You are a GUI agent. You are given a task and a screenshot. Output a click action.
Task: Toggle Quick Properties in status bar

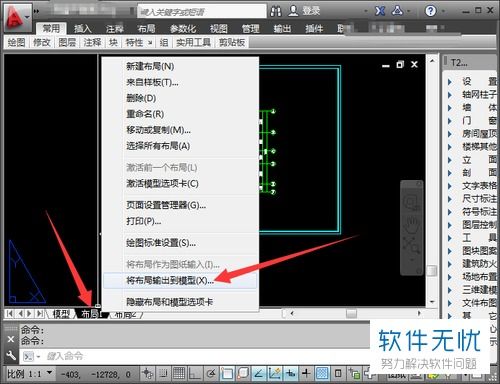pyautogui.click(x=338, y=373)
